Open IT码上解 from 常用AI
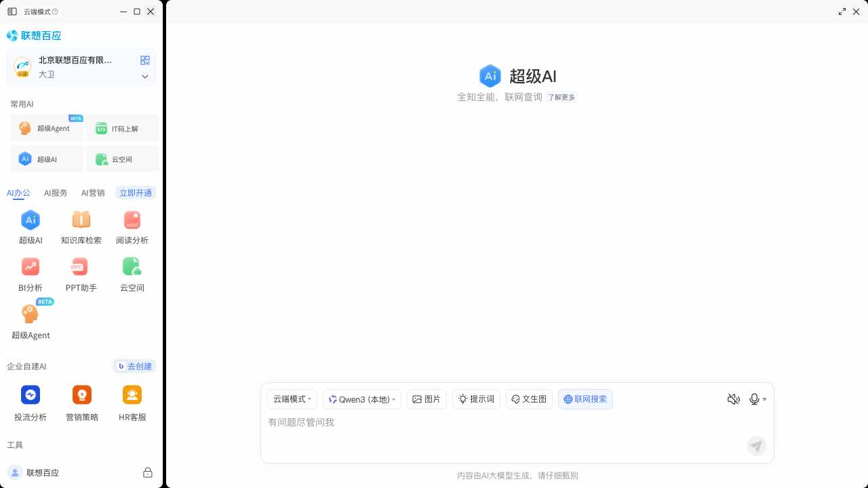Screen dimensions: 868x488 pyautogui.click(x=122, y=127)
